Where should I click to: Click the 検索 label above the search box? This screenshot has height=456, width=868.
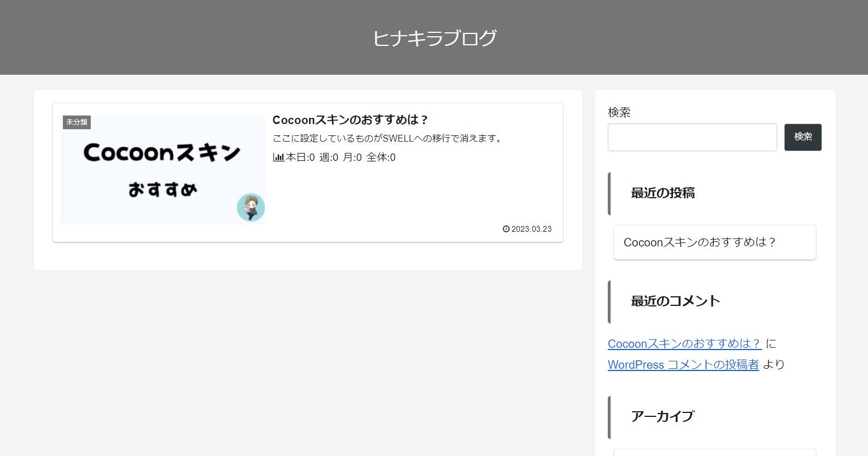pos(619,112)
